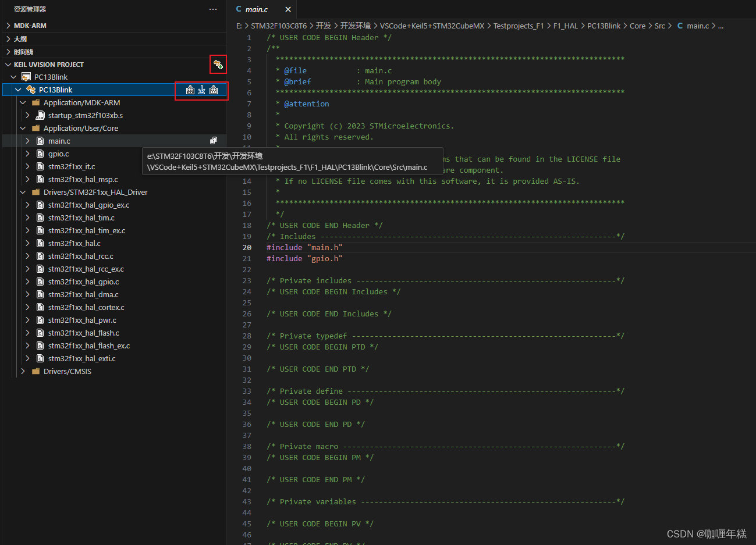Click the STM32F103C8T6 breadcrumb segment
This screenshot has height=545, width=756.
pos(279,26)
